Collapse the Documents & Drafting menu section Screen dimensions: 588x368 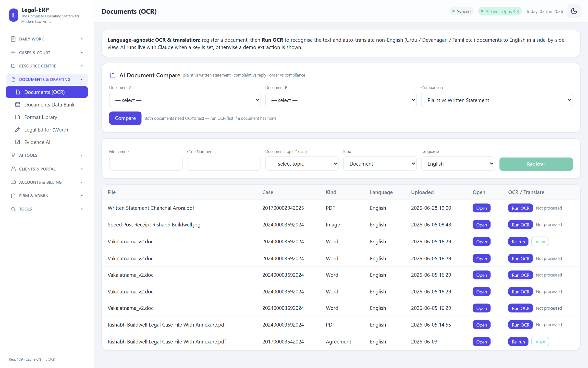pyautogui.click(x=47, y=79)
